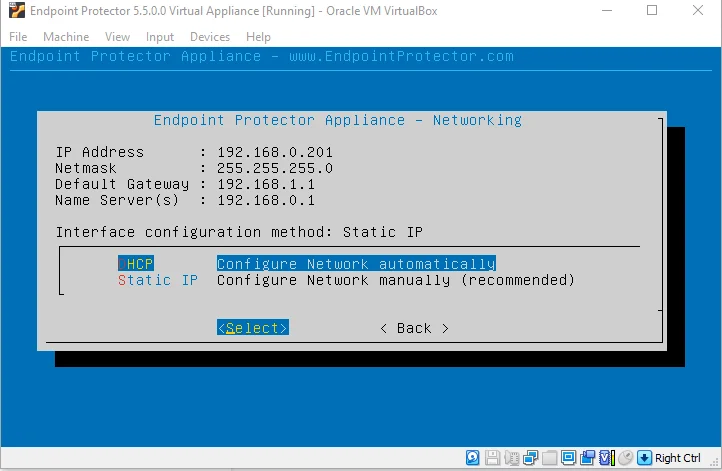The image size is (722, 471).
Task: Click the shared folders status icon
Action: pyautogui.click(x=549, y=458)
